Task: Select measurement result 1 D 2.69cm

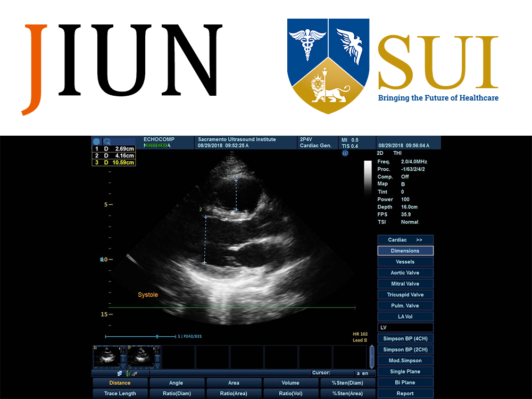Action: point(114,148)
